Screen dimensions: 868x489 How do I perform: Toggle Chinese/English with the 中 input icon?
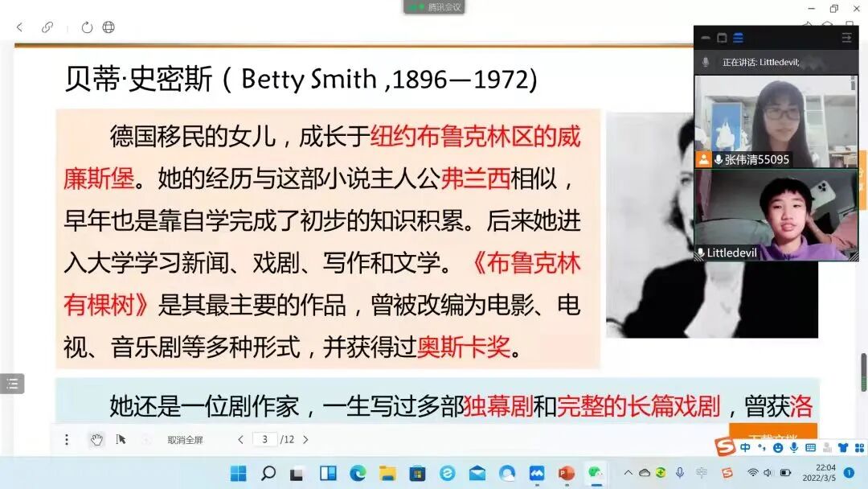(745, 448)
